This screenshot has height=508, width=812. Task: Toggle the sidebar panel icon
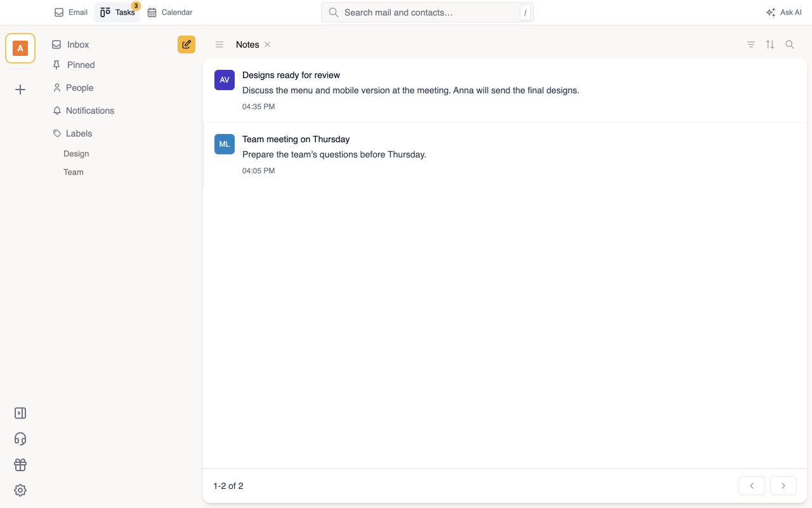click(x=20, y=413)
